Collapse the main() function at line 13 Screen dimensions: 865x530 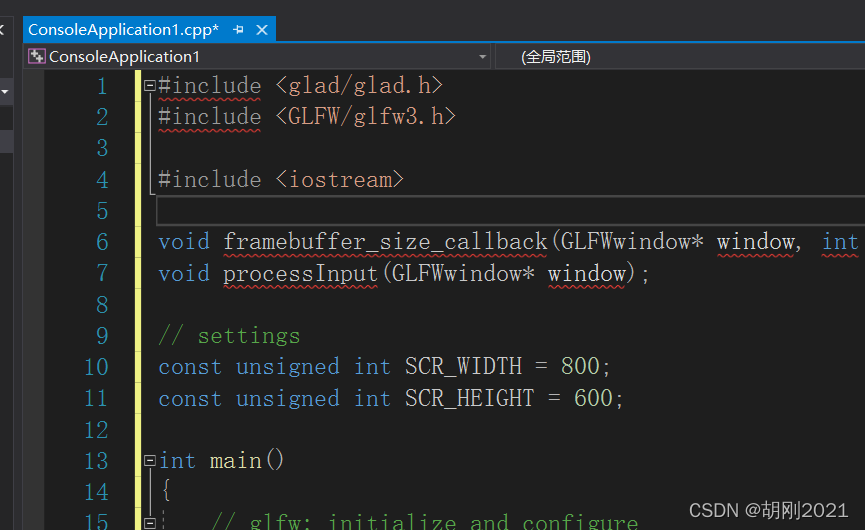[149, 461]
